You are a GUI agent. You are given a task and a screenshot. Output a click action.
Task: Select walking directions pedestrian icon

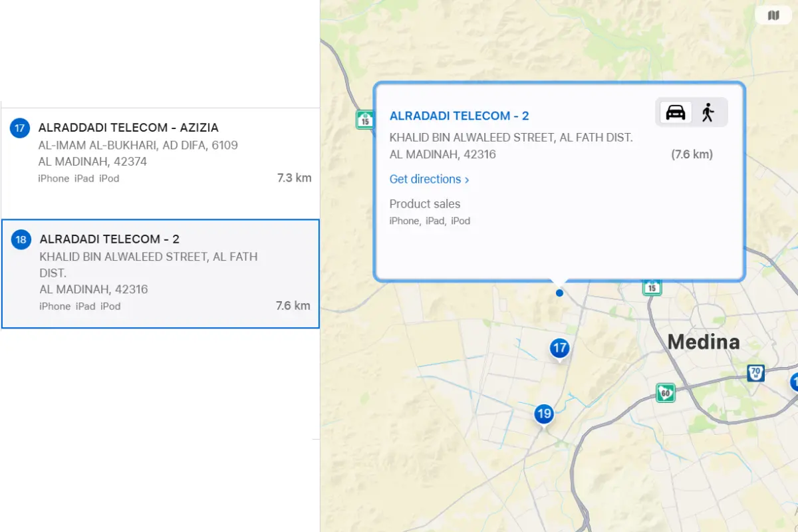708,112
